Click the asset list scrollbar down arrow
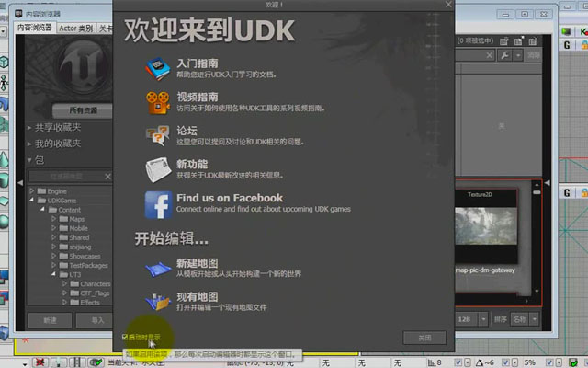Screen dimensions: 588x368 (537, 291)
